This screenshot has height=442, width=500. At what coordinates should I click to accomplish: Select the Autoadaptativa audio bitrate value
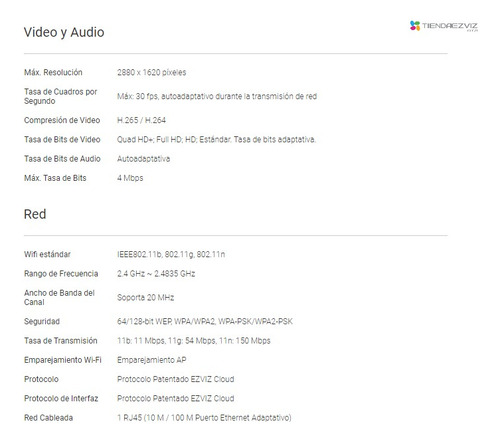143,159
